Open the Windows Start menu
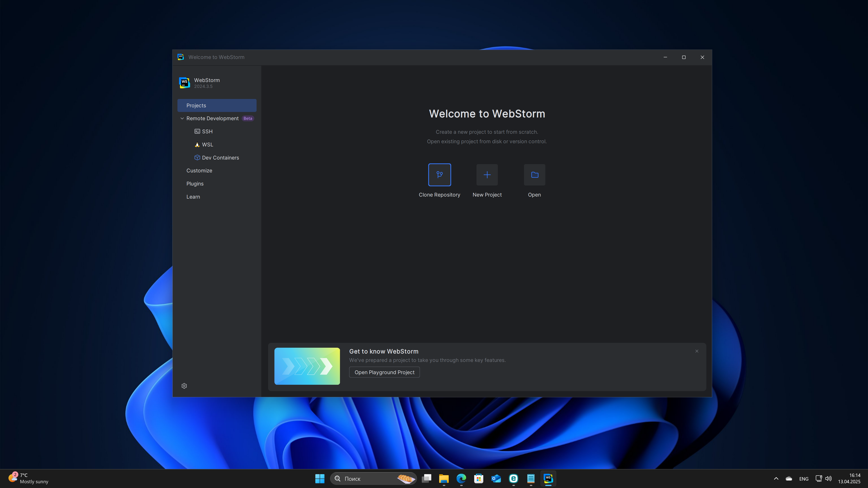The width and height of the screenshot is (868, 488). [320, 478]
